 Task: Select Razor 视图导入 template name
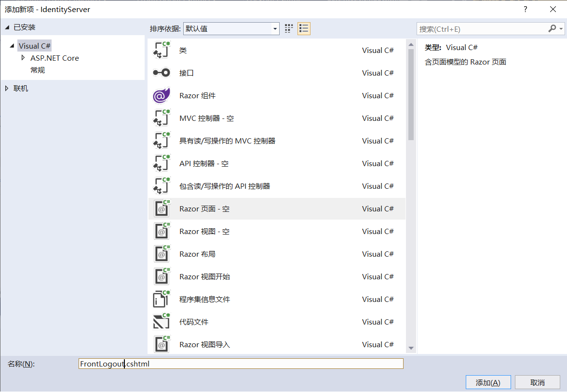tap(204, 345)
